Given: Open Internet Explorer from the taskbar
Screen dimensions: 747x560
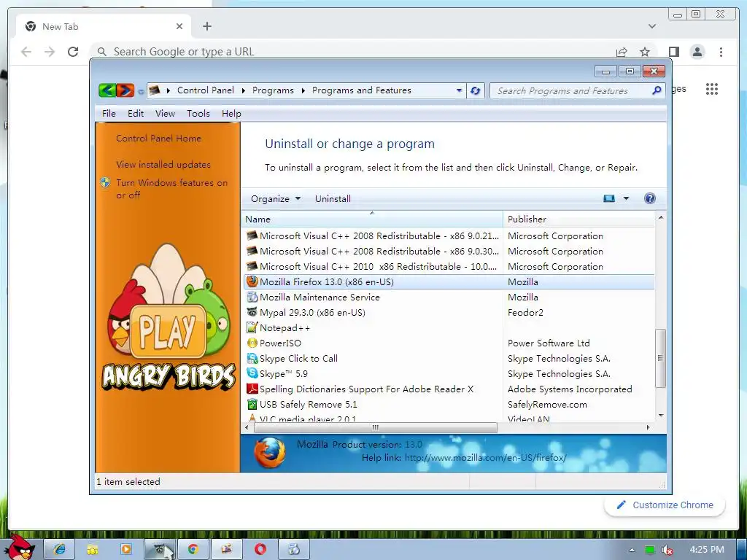Looking at the screenshot, I should click(x=59, y=549).
